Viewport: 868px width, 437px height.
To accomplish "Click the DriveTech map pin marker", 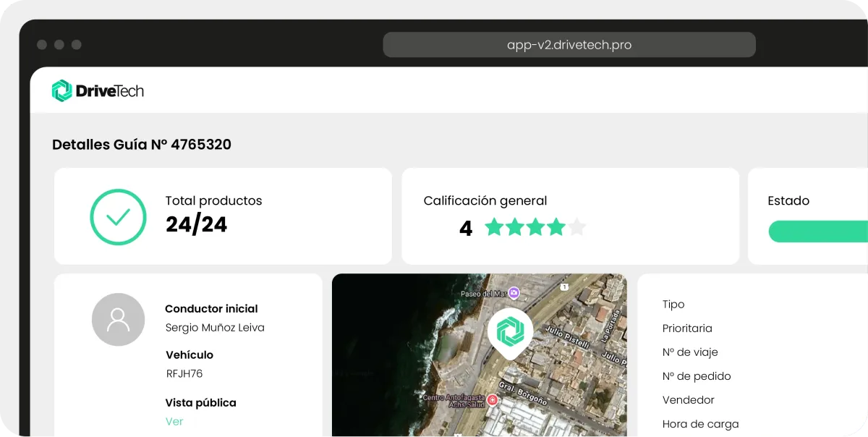I will (510, 334).
